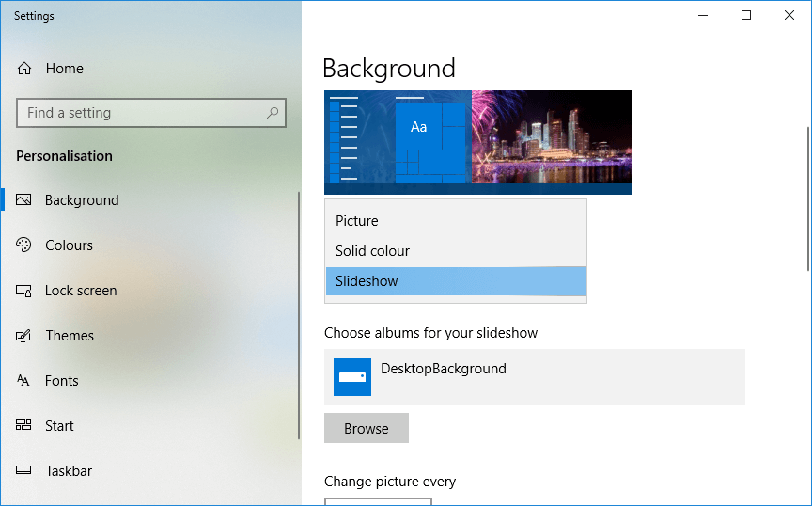The image size is (812, 506).
Task: Select the DesktopBackground album entry
Action: point(534,377)
